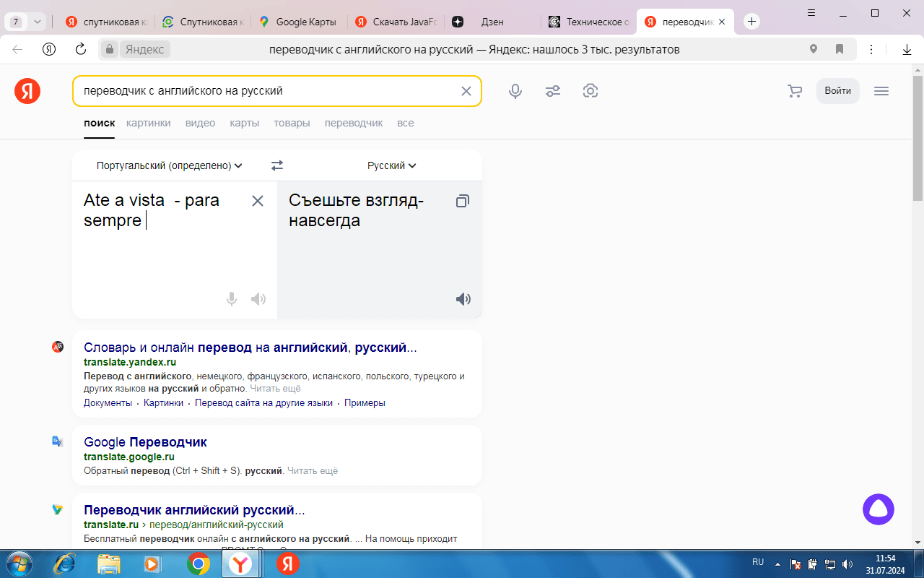Open a new browser tab with plus
The image size is (924, 578).
751,22
